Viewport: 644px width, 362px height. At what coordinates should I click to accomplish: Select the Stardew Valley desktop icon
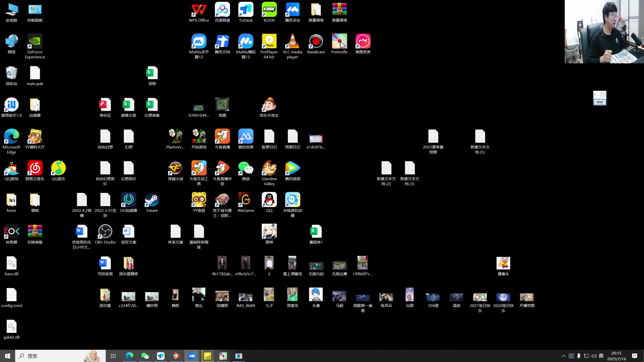pyautogui.click(x=269, y=173)
